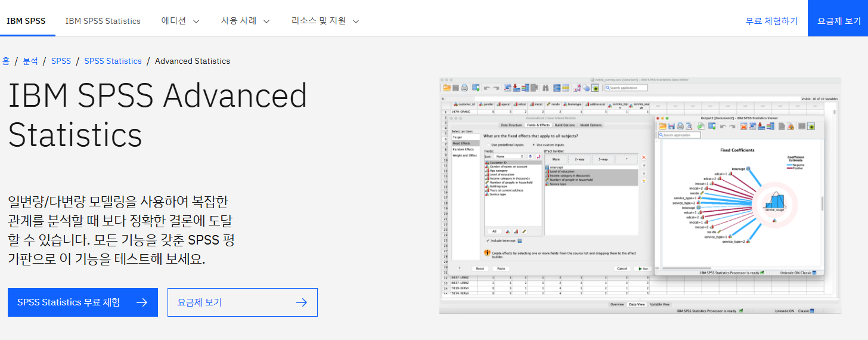Click binoculars Find icon in Data Editor toolbar
The image size is (868, 340).
click(545, 88)
